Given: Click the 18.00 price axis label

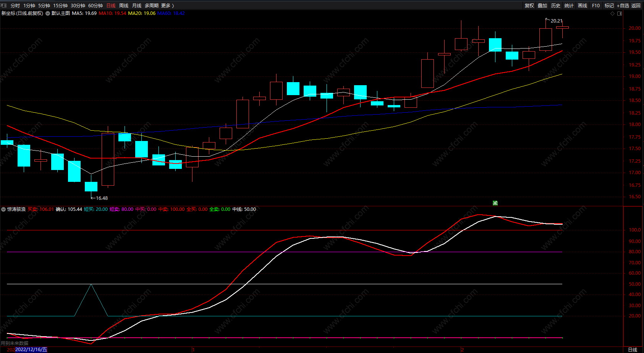Looking at the screenshot, I should pos(634,125).
